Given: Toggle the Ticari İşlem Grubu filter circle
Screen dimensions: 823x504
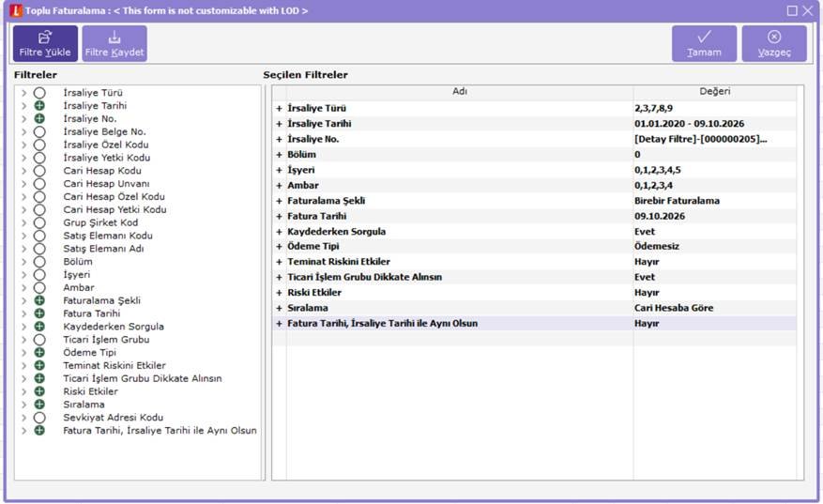Looking at the screenshot, I should 39,340.
